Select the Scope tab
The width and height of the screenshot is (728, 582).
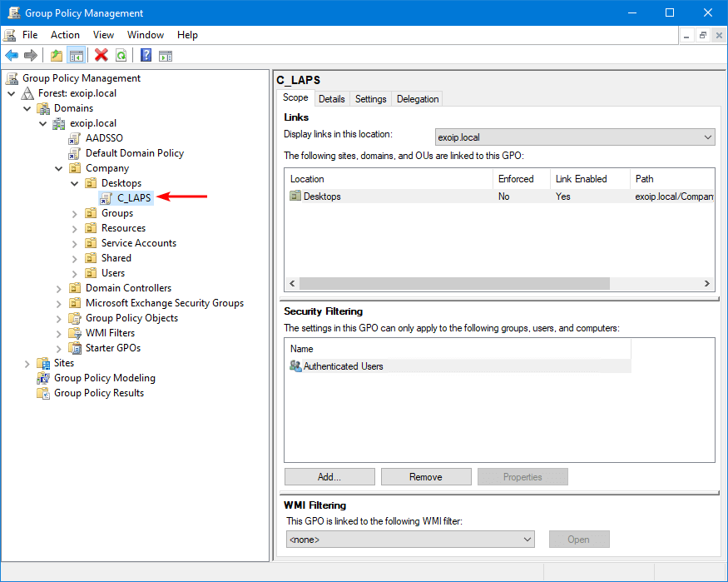click(x=295, y=97)
